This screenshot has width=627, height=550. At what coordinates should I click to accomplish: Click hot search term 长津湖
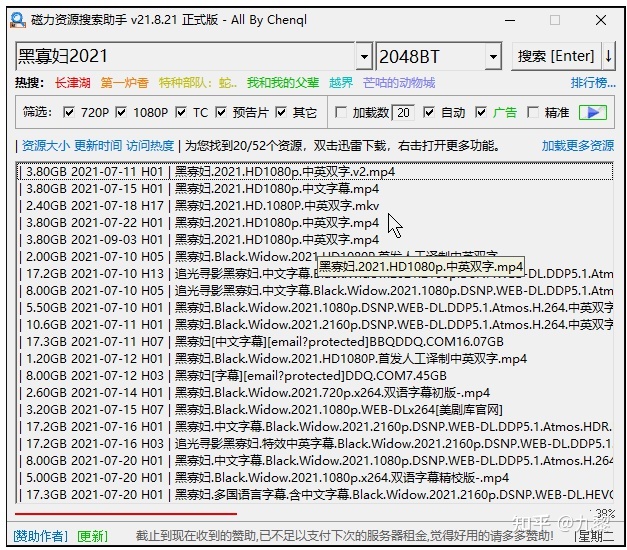[72, 83]
